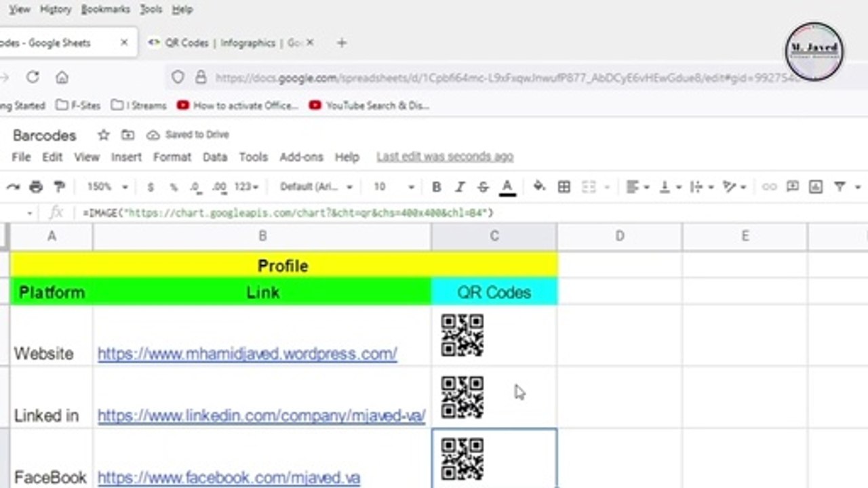
Task: Open the horizontal align dropdown
Action: point(637,186)
